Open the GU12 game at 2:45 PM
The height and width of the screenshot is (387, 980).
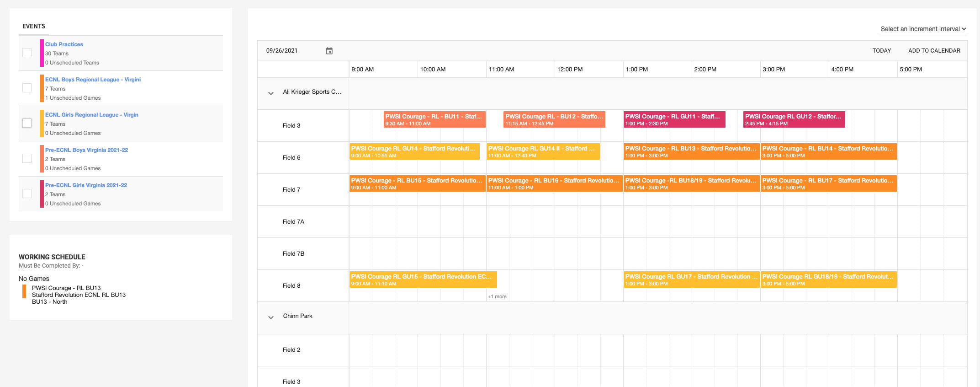794,119
